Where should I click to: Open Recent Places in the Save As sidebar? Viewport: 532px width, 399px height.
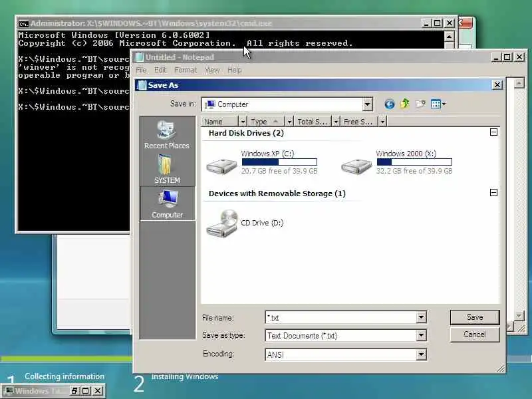click(x=167, y=135)
